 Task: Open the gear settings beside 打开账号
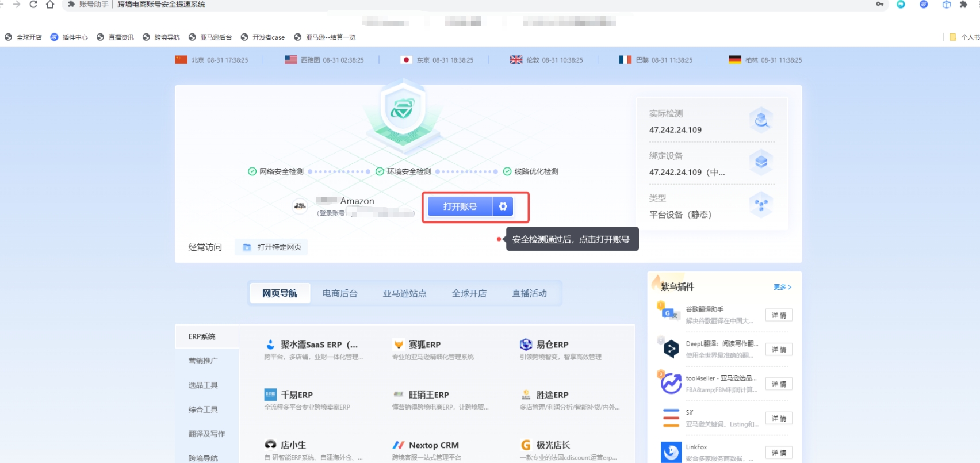[x=503, y=206]
